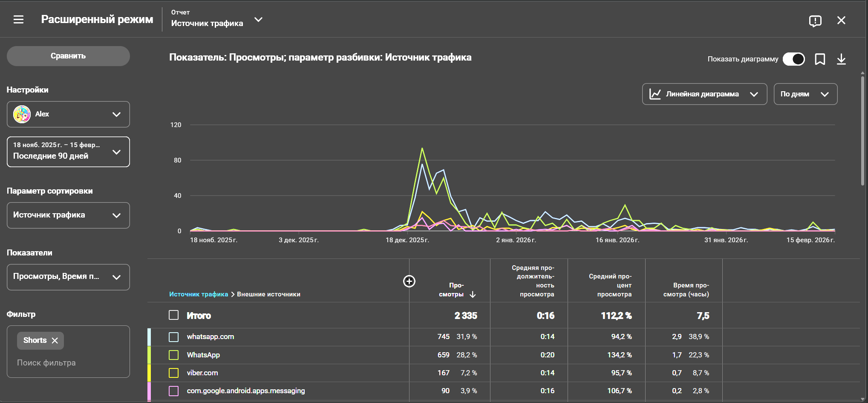Open the 'Параметр сортировки' Источник трафика dropdown
Viewport: 868px width, 403px height.
pyautogui.click(x=68, y=215)
